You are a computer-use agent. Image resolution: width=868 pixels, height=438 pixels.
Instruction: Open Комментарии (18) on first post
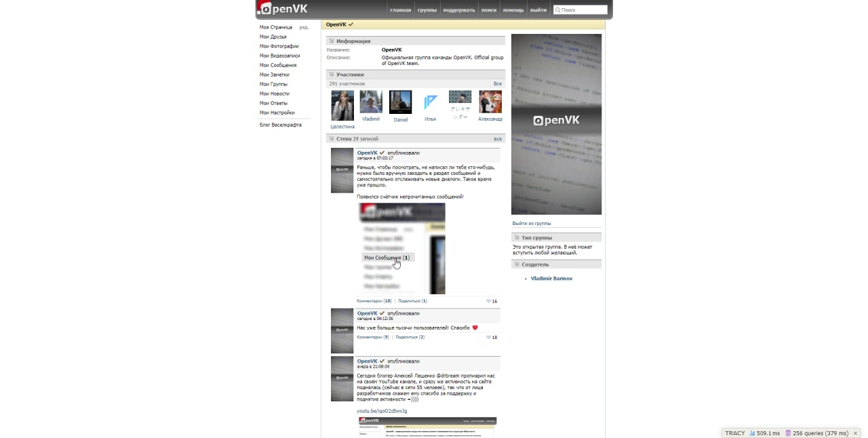[374, 301]
